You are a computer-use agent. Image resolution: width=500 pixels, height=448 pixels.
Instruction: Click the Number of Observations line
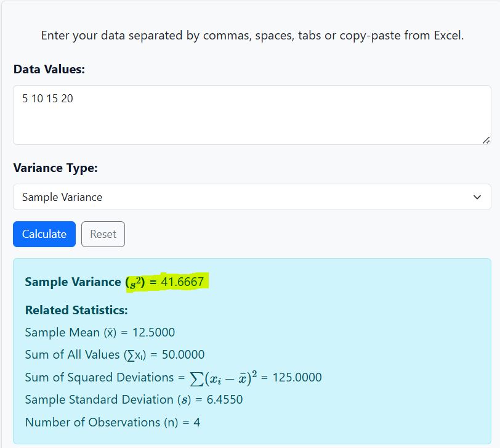click(114, 422)
